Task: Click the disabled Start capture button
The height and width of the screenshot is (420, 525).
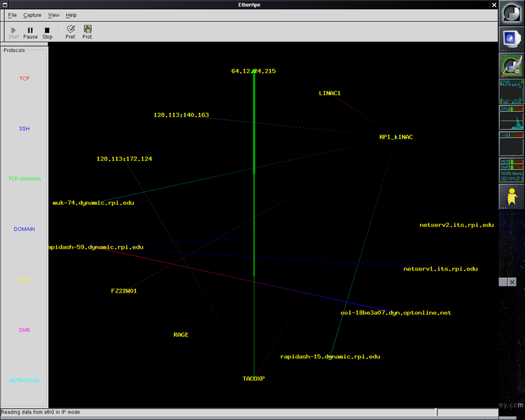Action: [x=13, y=33]
